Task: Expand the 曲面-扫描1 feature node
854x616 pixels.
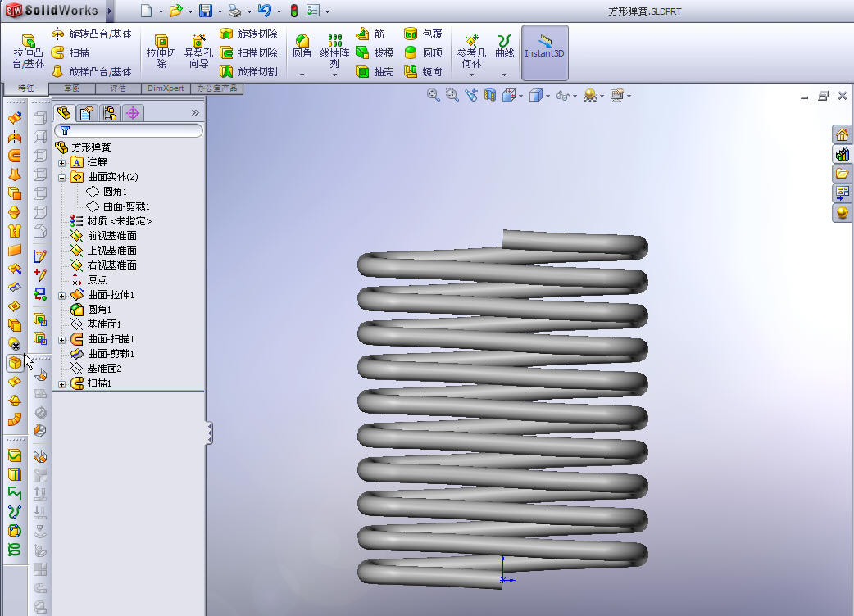Action: (62, 340)
